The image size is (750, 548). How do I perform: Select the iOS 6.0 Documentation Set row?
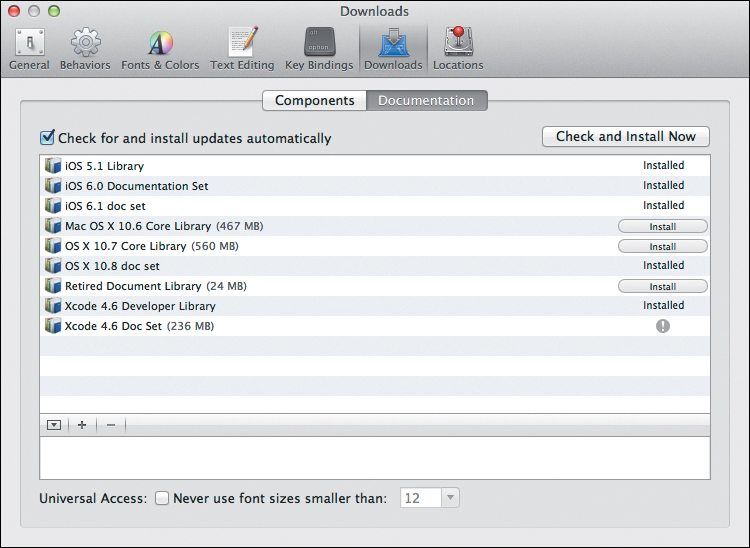[x=375, y=186]
